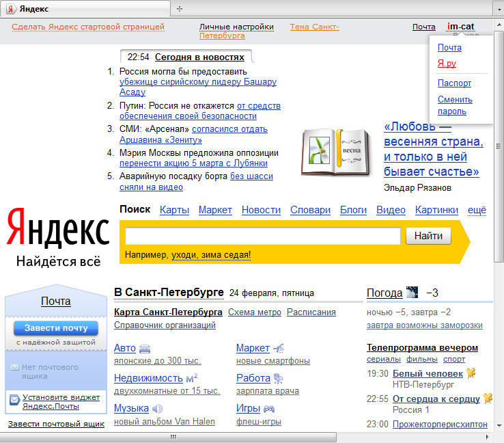
Task: Open Сегодня в новостях heading
Action: (x=199, y=57)
